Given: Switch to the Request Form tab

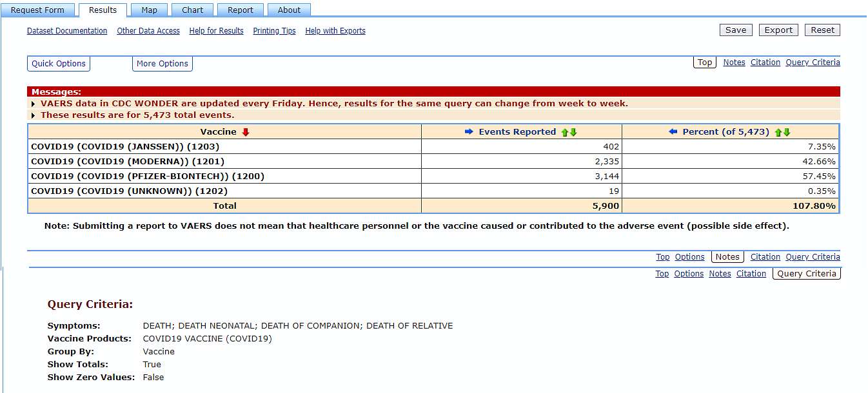Looking at the screenshot, I should pos(37,10).
